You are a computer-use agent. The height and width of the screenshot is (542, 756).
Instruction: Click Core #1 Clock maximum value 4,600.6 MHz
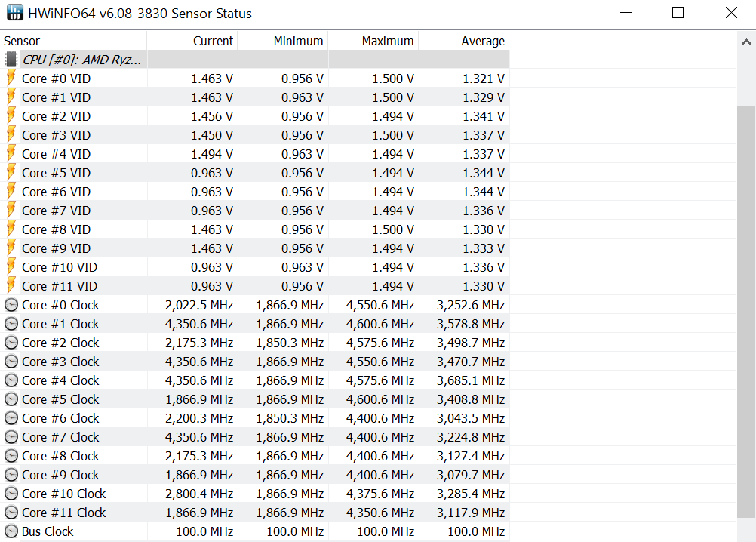tap(380, 324)
